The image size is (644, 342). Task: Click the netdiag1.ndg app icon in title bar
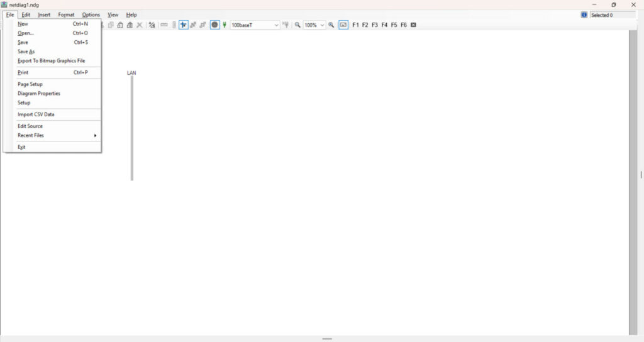4,4
